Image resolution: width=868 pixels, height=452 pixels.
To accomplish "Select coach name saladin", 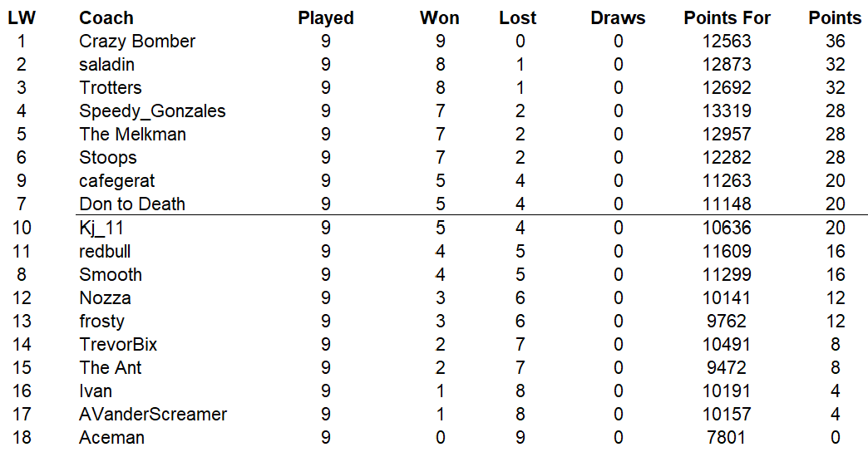I will (x=107, y=65).
